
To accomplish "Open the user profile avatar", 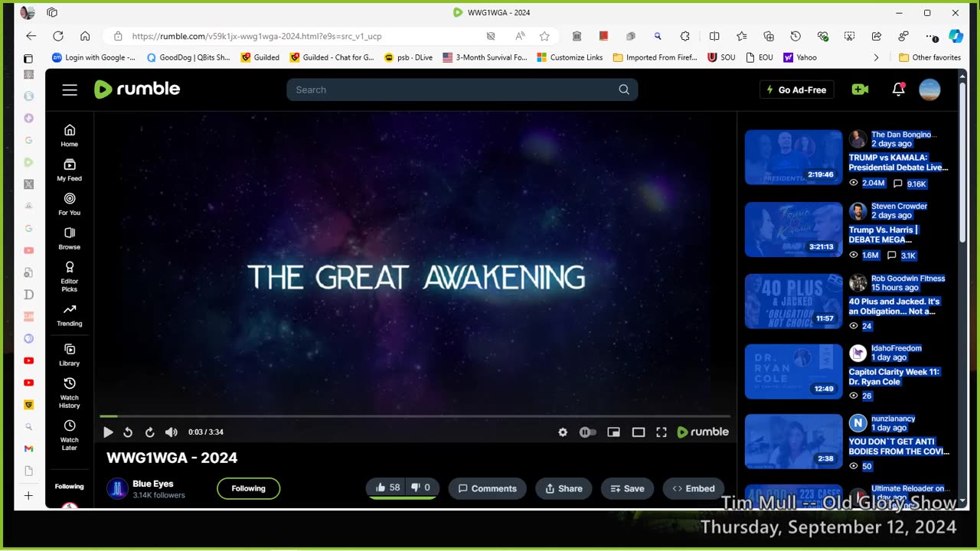I will [x=929, y=90].
